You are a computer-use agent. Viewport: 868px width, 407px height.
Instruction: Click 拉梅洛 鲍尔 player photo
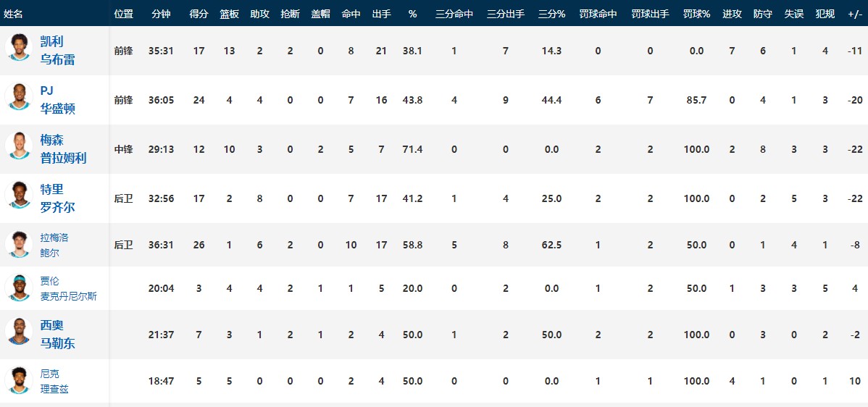point(19,244)
